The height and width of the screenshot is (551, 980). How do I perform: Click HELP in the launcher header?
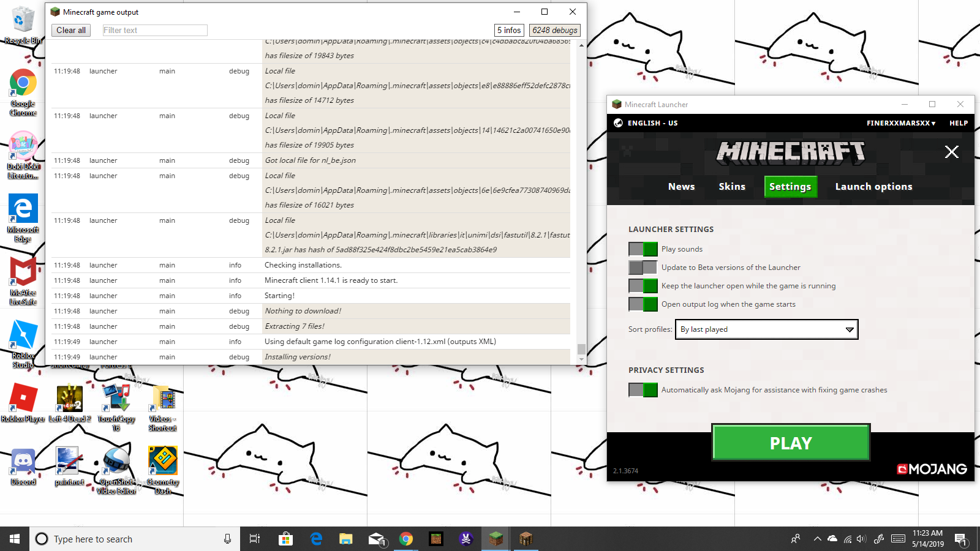click(959, 123)
